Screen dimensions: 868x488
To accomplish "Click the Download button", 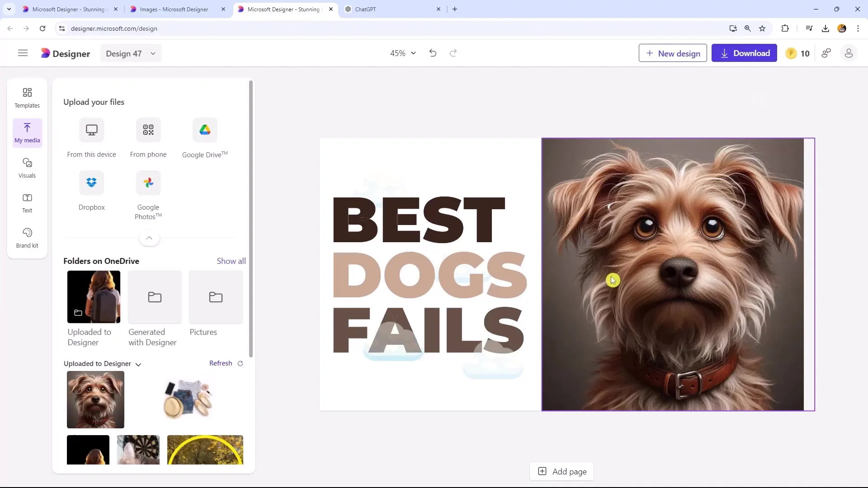I will [x=746, y=53].
